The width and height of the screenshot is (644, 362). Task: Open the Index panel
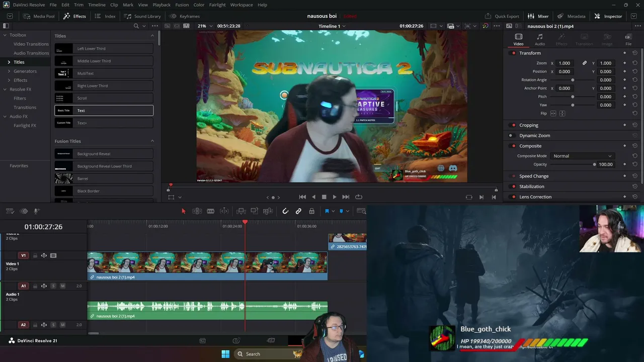(105, 16)
